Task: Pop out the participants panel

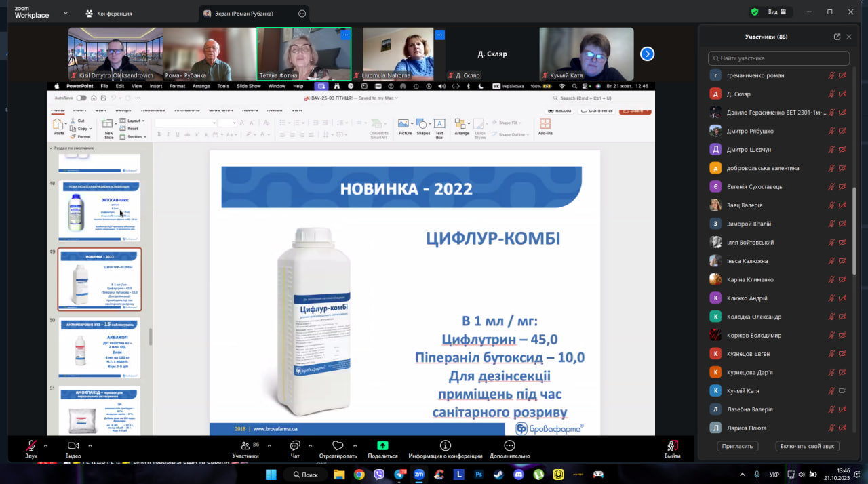Action: [x=837, y=37]
